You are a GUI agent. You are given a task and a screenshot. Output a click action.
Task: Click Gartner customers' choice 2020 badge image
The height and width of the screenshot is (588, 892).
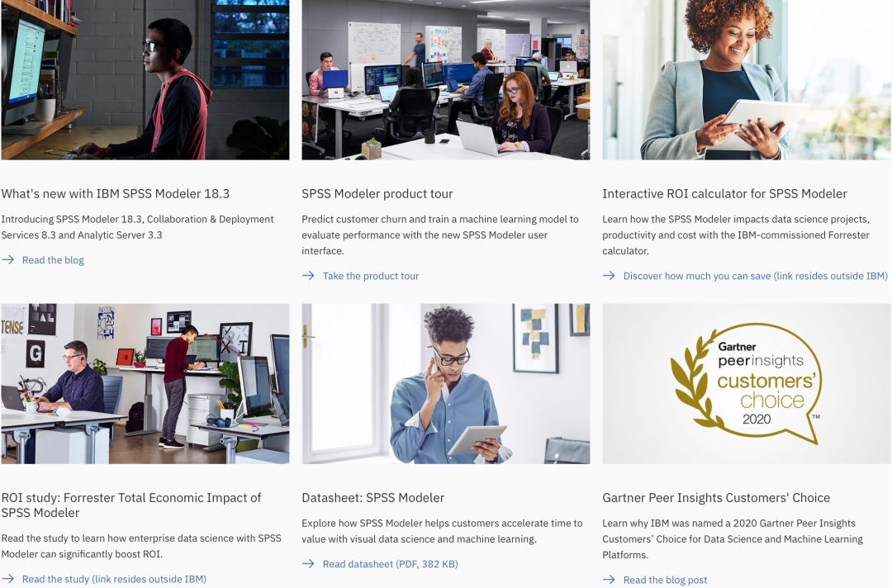[747, 384]
